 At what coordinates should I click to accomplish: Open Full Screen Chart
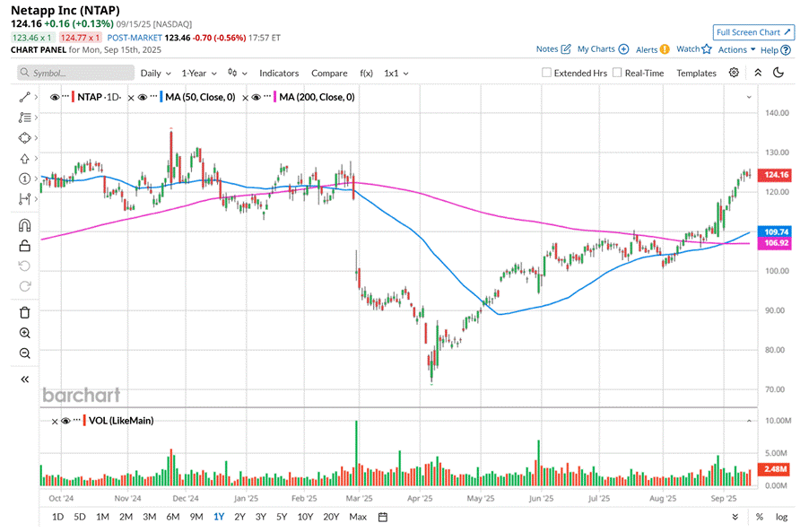coord(753,32)
